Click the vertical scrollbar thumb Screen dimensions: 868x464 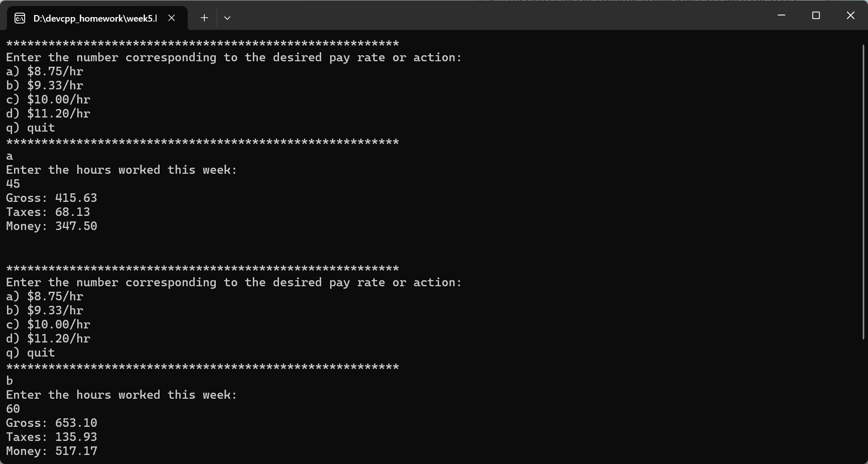863,191
